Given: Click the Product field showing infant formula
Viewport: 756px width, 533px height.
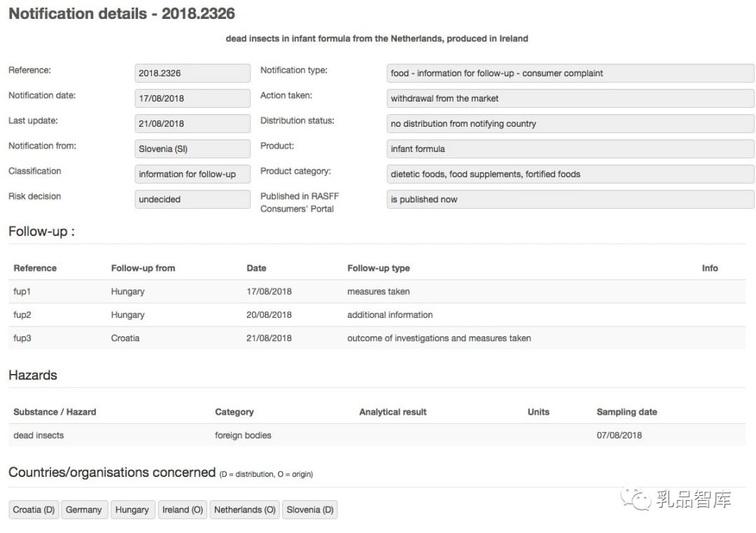Looking at the screenshot, I should click(x=570, y=148).
